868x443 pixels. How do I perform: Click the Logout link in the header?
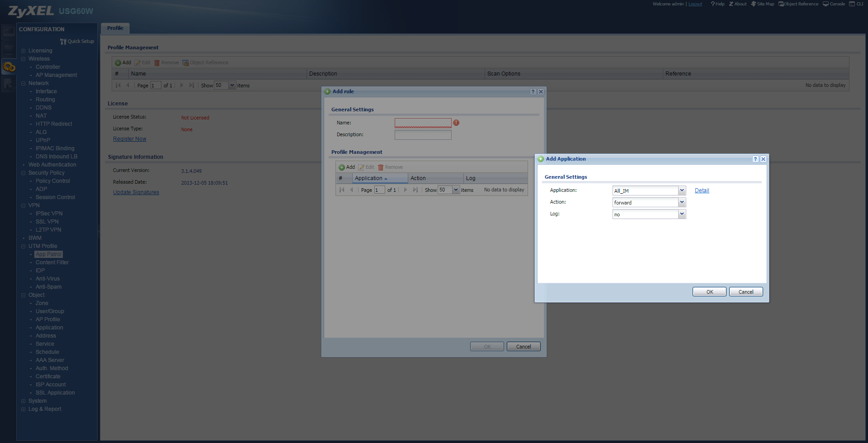(x=695, y=4)
